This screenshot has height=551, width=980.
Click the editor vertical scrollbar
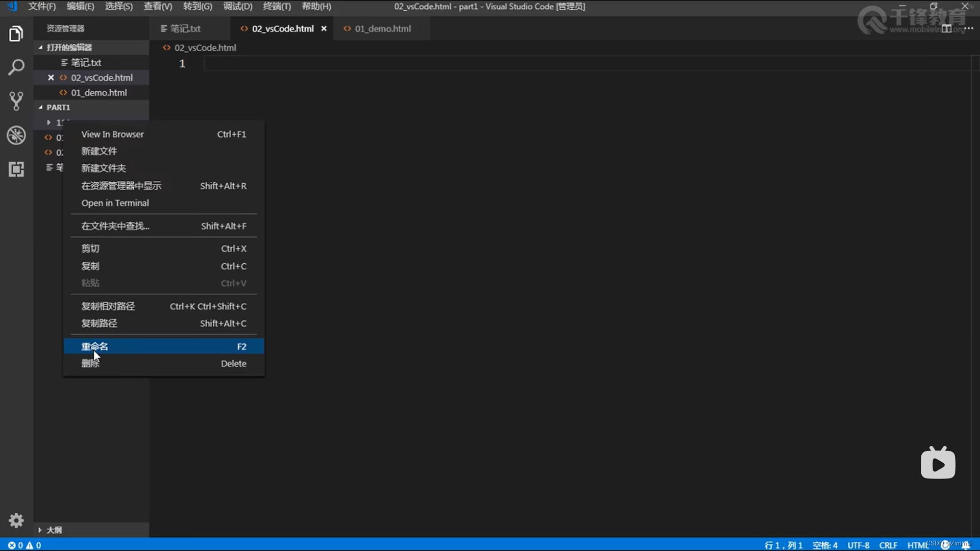pyautogui.click(x=976, y=296)
